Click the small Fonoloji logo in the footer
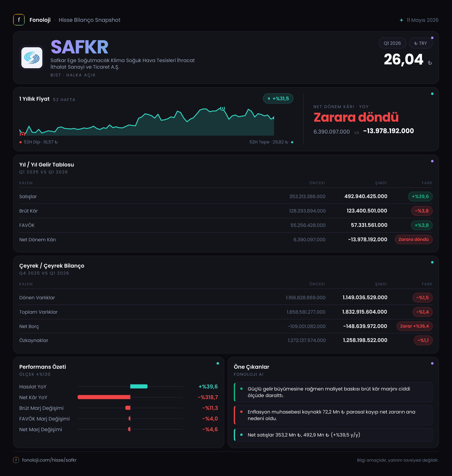The height and width of the screenshot is (476, 452). [x=16, y=460]
